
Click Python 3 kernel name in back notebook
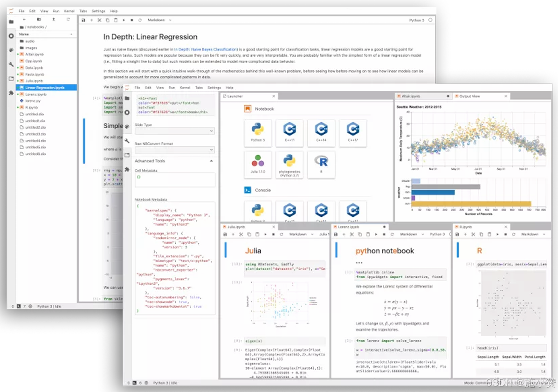coord(416,21)
